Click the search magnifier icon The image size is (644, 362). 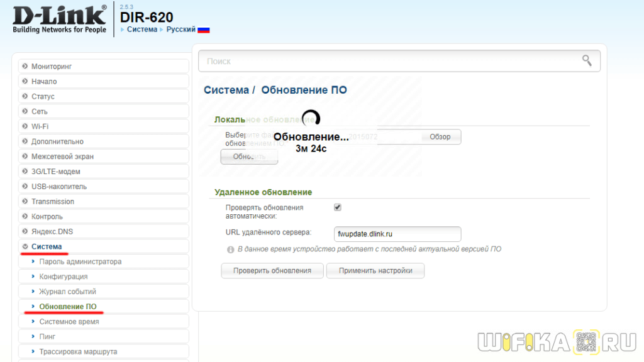(x=587, y=61)
